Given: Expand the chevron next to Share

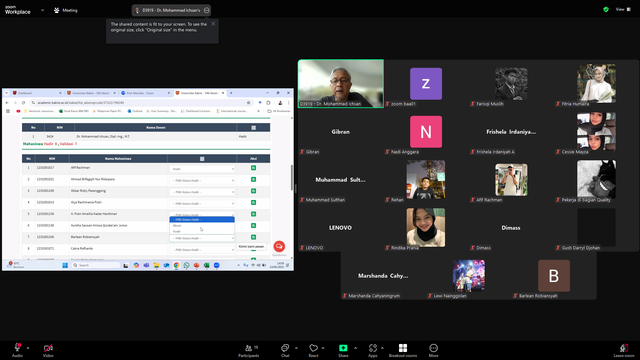Looking at the screenshot, I should point(355,348).
